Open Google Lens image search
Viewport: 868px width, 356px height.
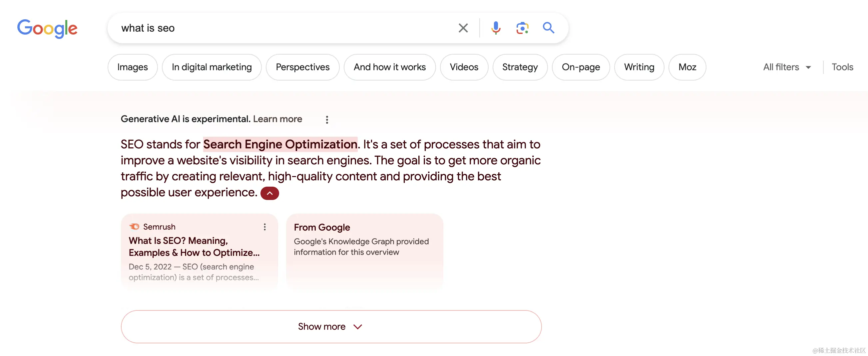(522, 28)
